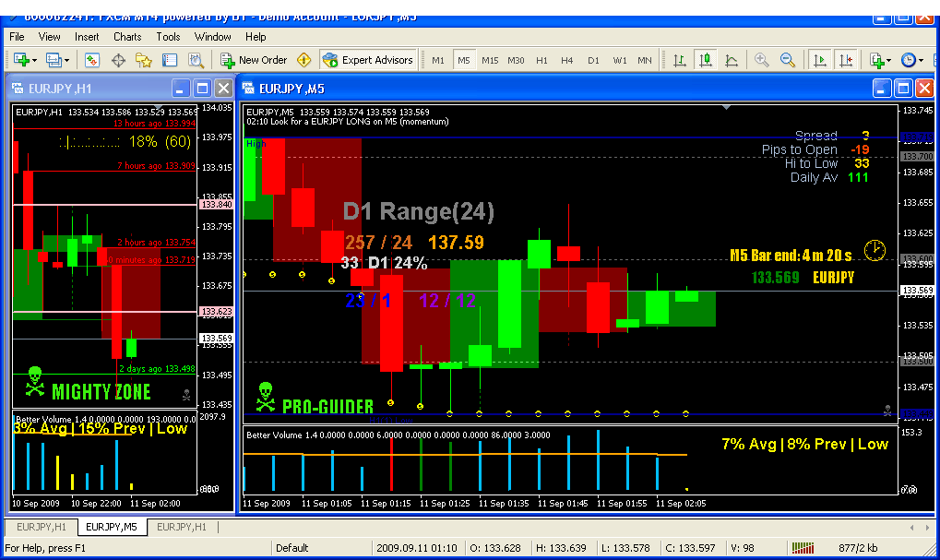This screenshot has width=940, height=560.
Task: Open the Window menu
Action: pyautogui.click(x=213, y=37)
